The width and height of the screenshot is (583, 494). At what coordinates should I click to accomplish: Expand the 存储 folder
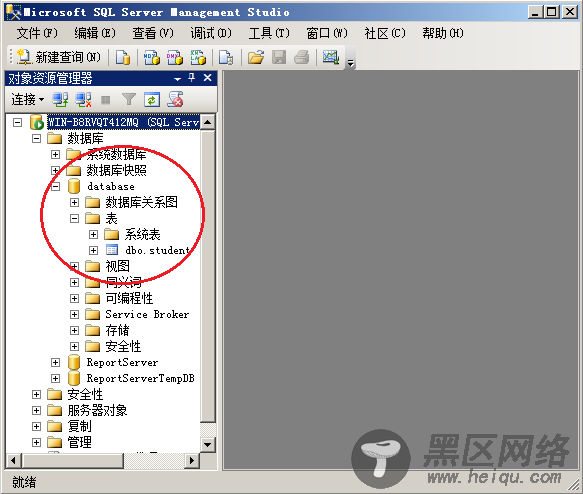point(74,330)
